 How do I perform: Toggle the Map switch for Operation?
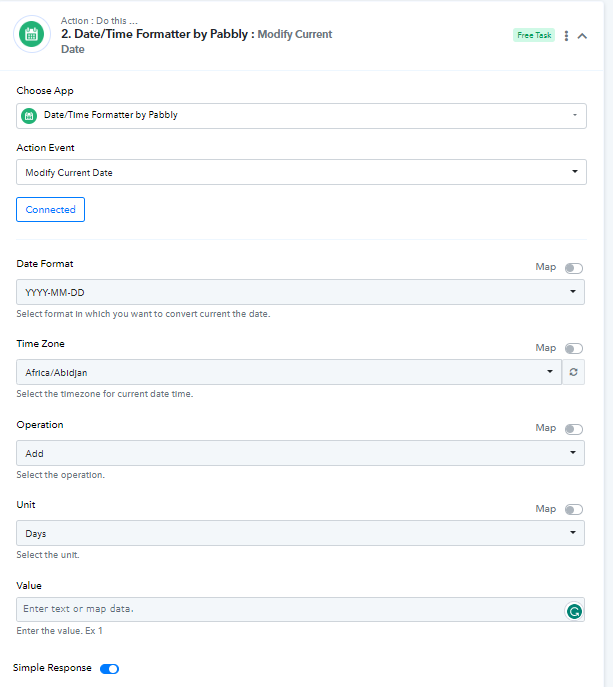click(x=574, y=429)
